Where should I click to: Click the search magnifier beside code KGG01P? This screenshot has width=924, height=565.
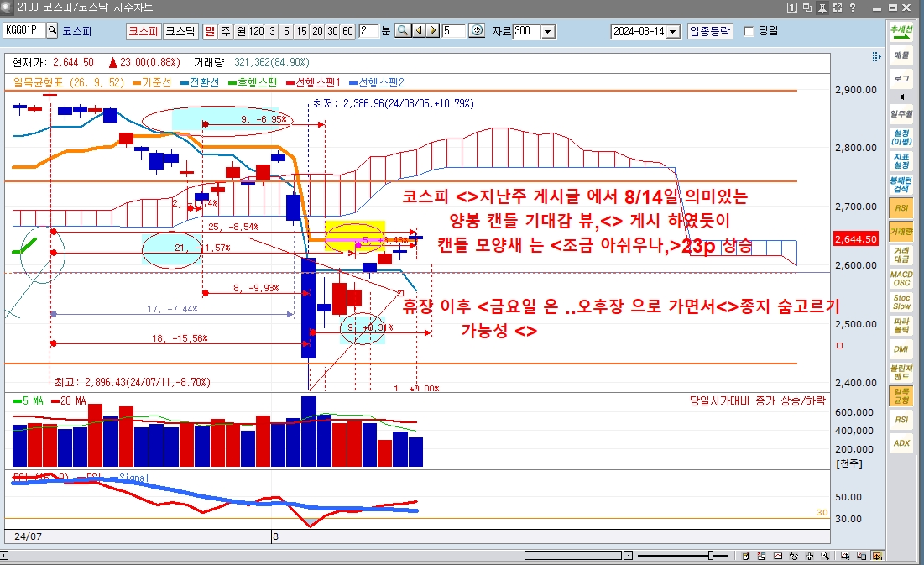52,31
